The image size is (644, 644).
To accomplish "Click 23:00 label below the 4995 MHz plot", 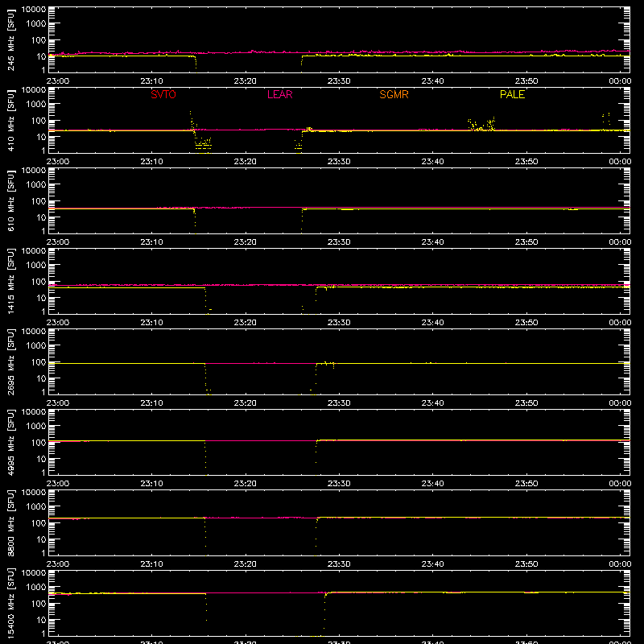I will click(x=57, y=484).
